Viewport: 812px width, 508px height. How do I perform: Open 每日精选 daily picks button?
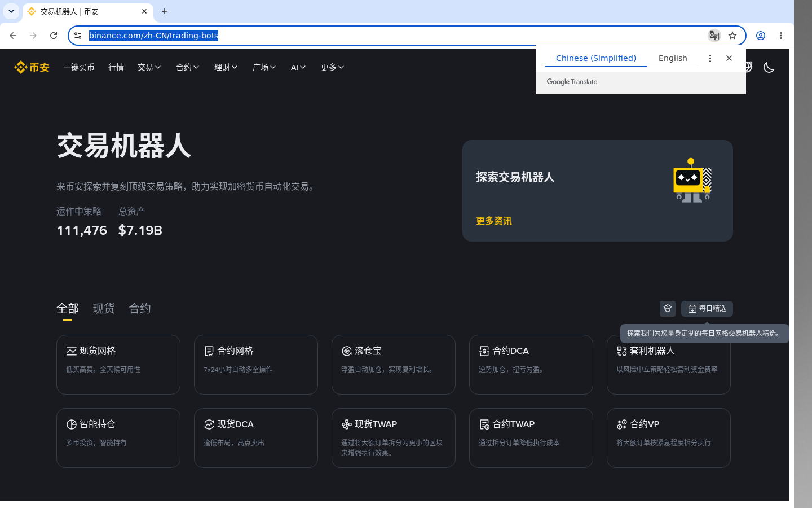pos(707,309)
